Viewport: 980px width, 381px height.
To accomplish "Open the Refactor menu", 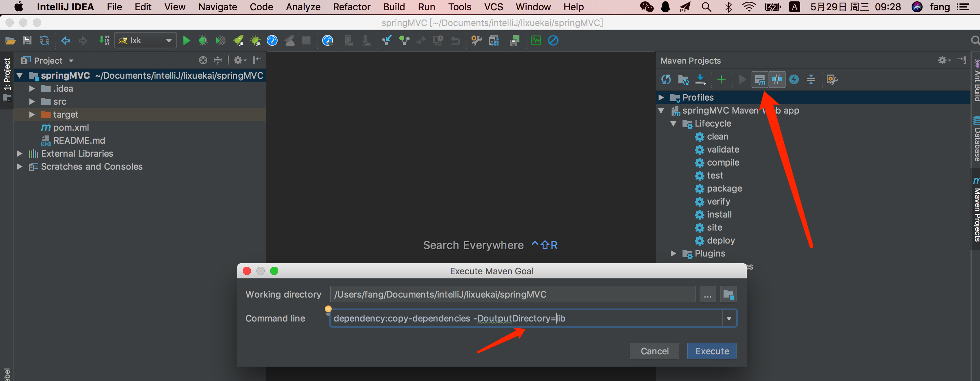I will [351, 7].
